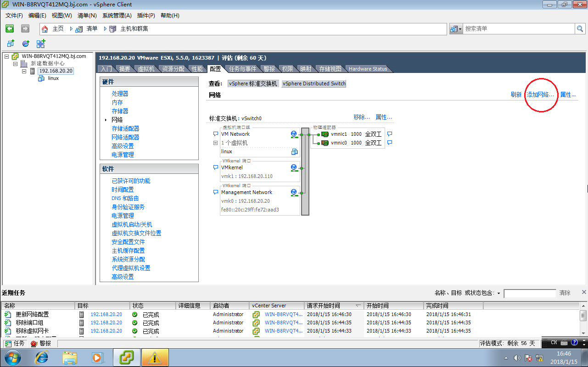Image resolution: width=588 pixels, height=367 pixels.
Task: Click the vSwitch0 属性... link
Action: pos(384,117)
